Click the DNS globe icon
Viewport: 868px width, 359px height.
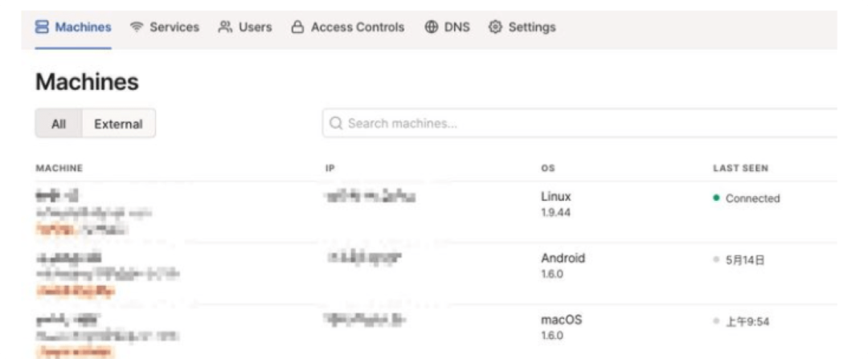432,27
